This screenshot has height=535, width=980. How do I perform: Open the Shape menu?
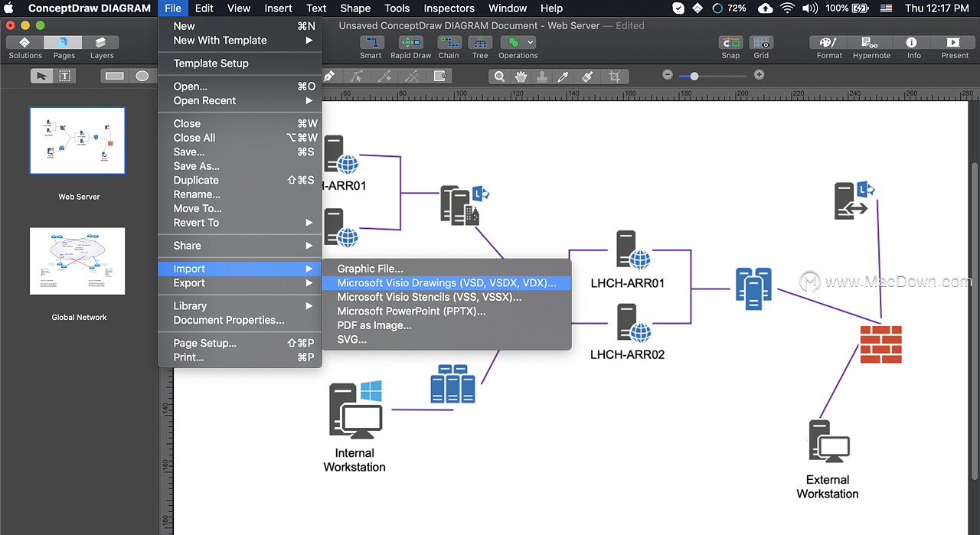pos(355,8)
